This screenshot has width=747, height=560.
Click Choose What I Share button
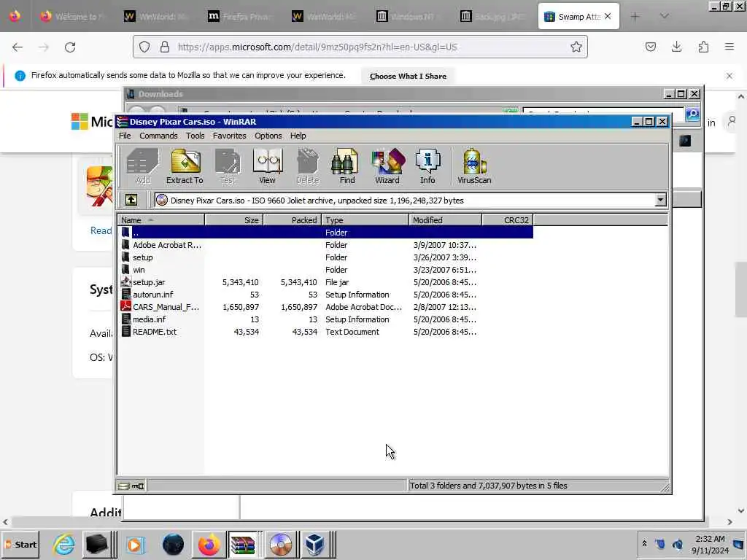click(x=408, y=76)
